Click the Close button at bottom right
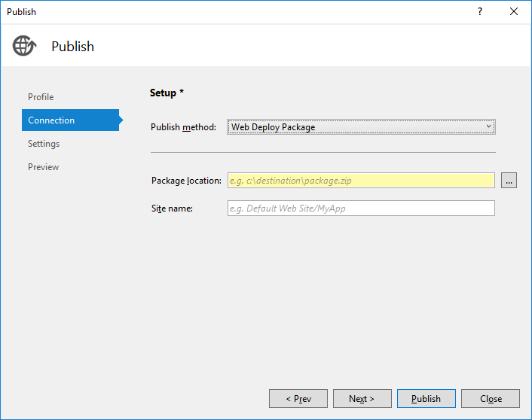The height and width of the screenshot is (420, 532). tap(491, 399)
